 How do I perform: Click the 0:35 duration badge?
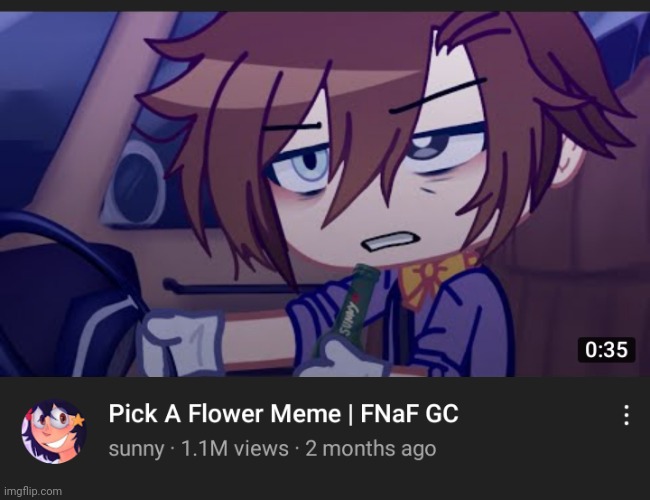pos(606,350)
